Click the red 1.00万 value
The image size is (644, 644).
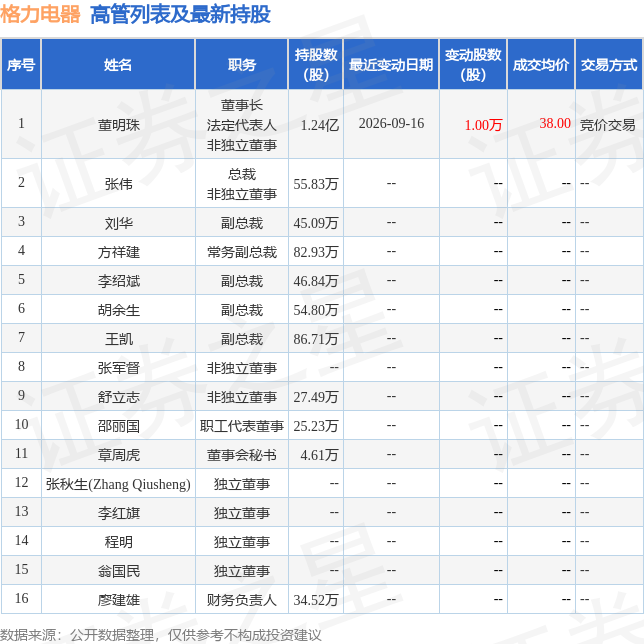point(483,125)
